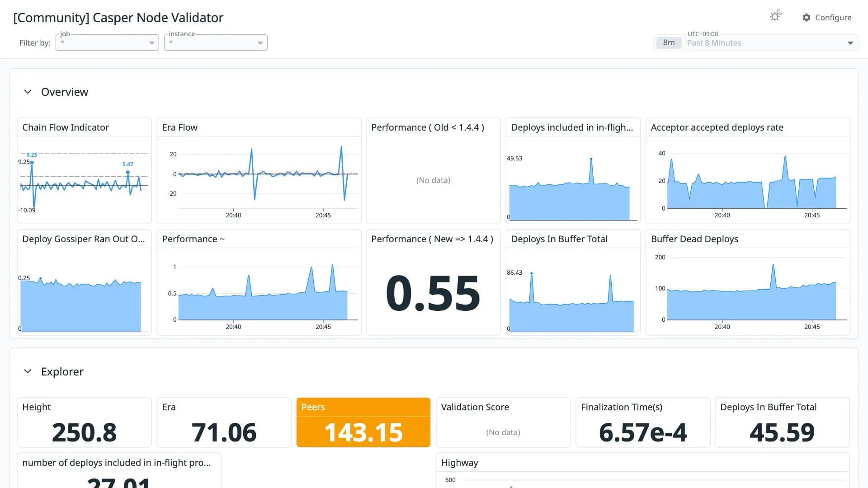Collapse the Overview section chevron

tap(28, 92)
